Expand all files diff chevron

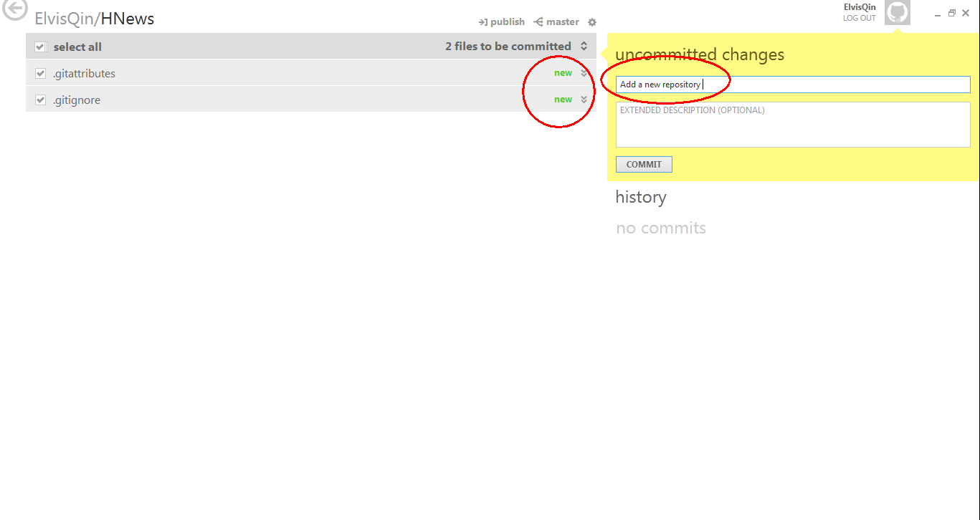584,47
